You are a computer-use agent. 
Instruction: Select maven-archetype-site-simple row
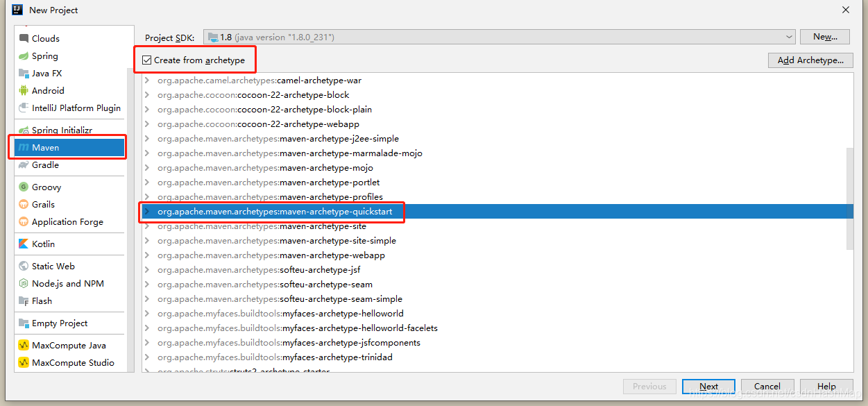(x=494, y=241)
